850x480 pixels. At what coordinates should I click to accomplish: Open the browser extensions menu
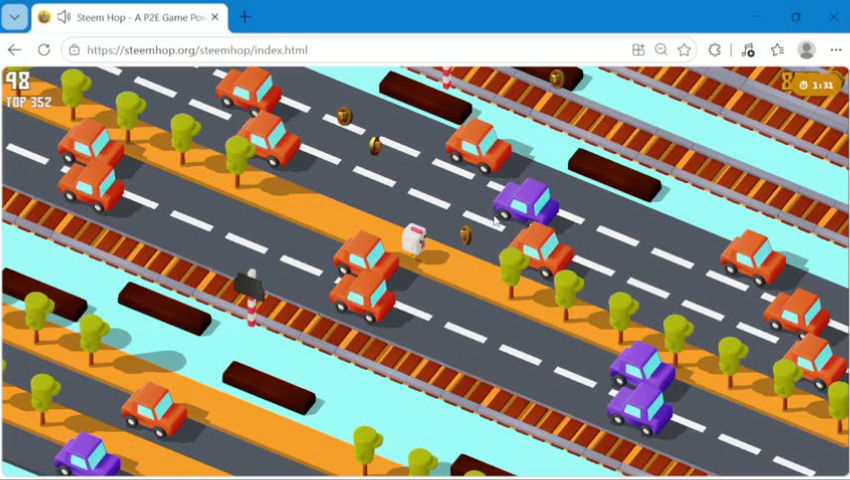pos(714,50)
